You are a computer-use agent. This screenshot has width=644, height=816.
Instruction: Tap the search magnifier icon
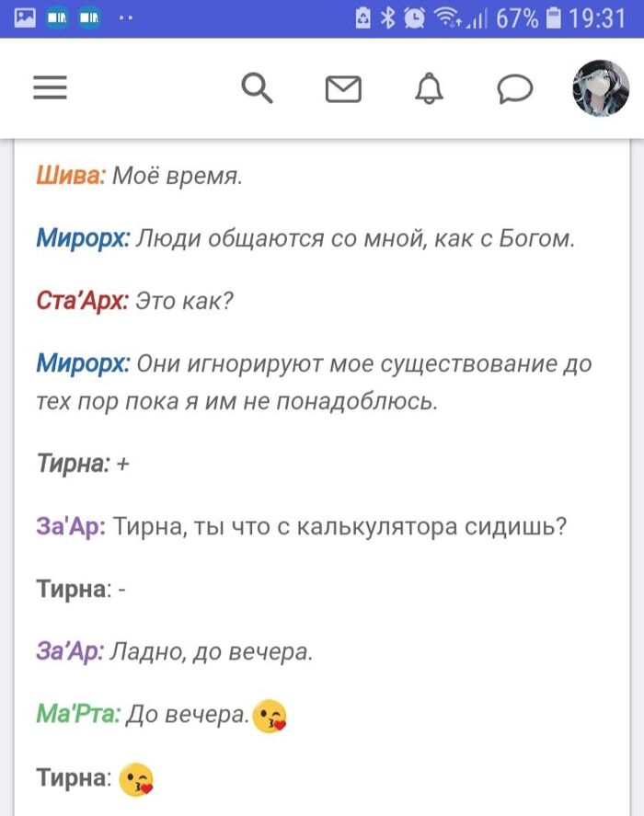pos(258,88)
